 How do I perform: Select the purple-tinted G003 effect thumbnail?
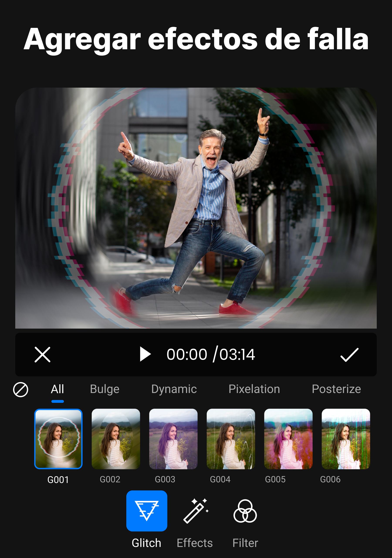point(173,439)
